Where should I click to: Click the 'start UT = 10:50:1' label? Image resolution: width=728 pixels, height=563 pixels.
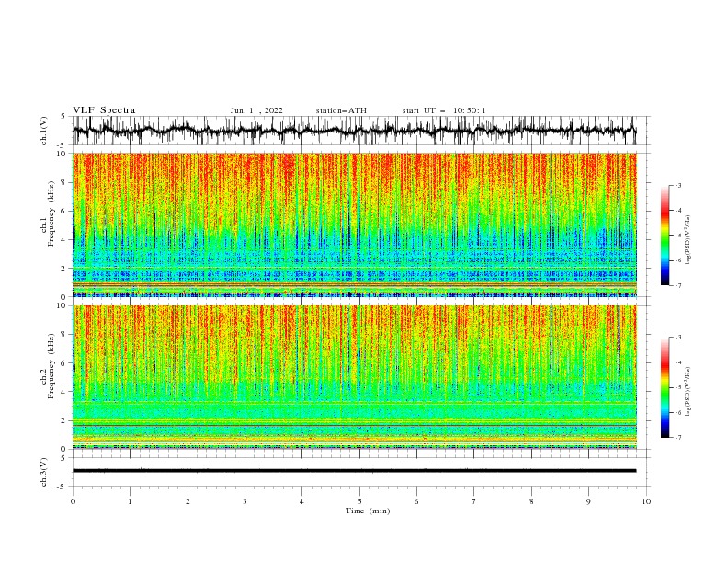[444, 110]
